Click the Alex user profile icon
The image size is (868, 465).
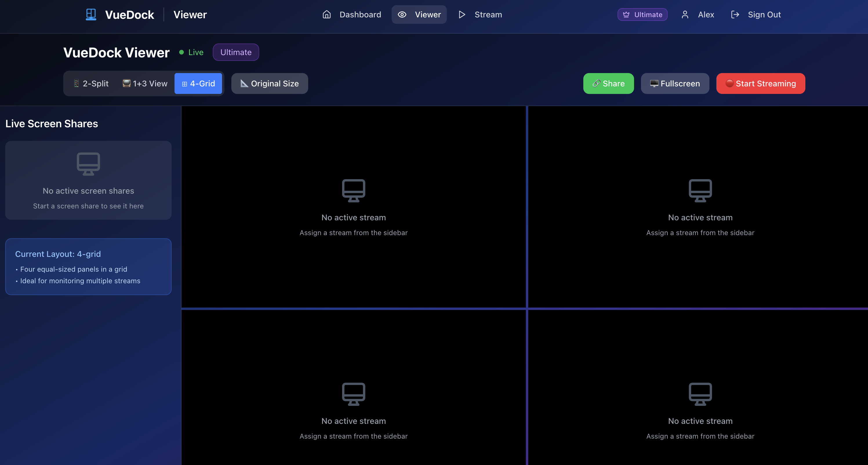(685, 14)
